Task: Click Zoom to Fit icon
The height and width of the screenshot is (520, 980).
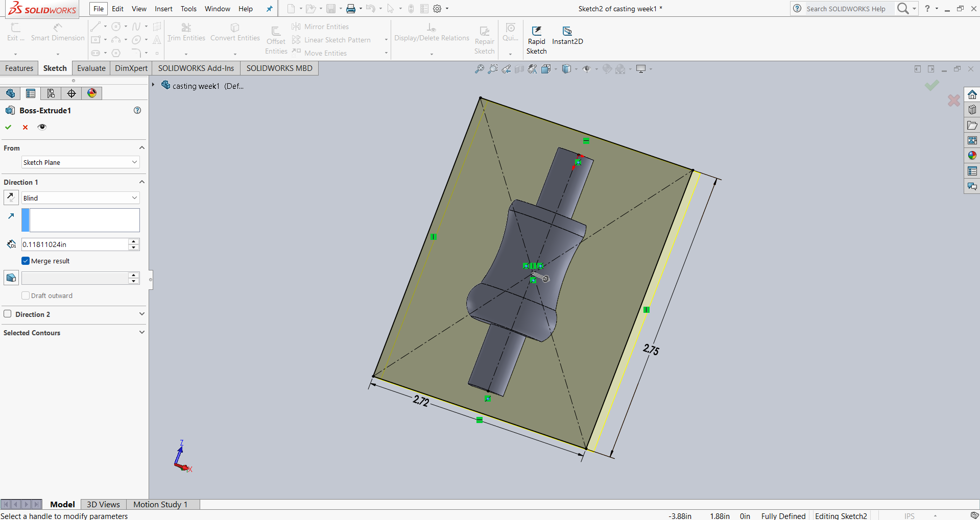Action: (x=479, y=69)
